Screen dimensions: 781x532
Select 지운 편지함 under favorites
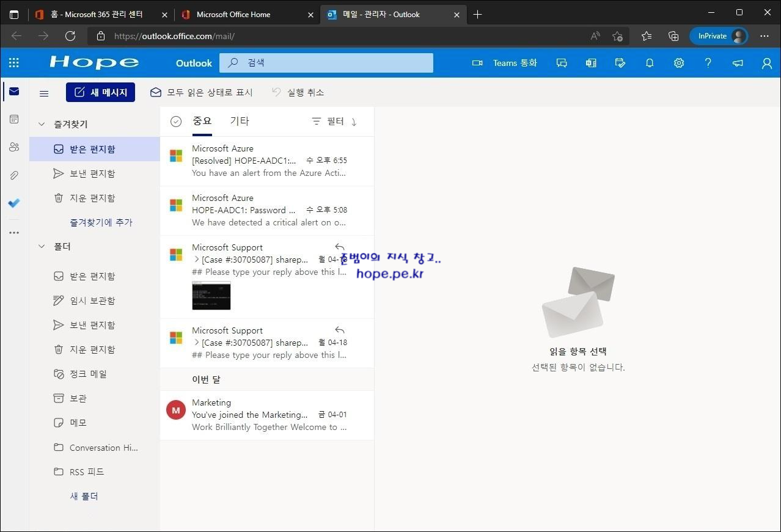tap(95, 198)
